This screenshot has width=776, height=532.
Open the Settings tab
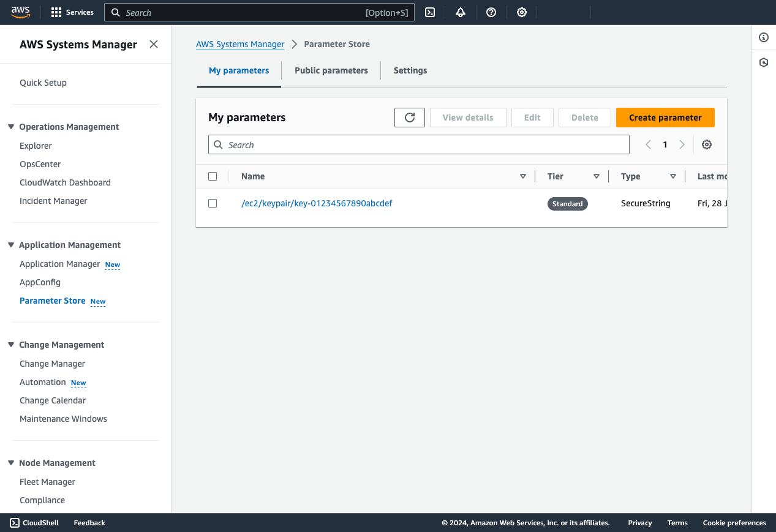coord(410,70)
